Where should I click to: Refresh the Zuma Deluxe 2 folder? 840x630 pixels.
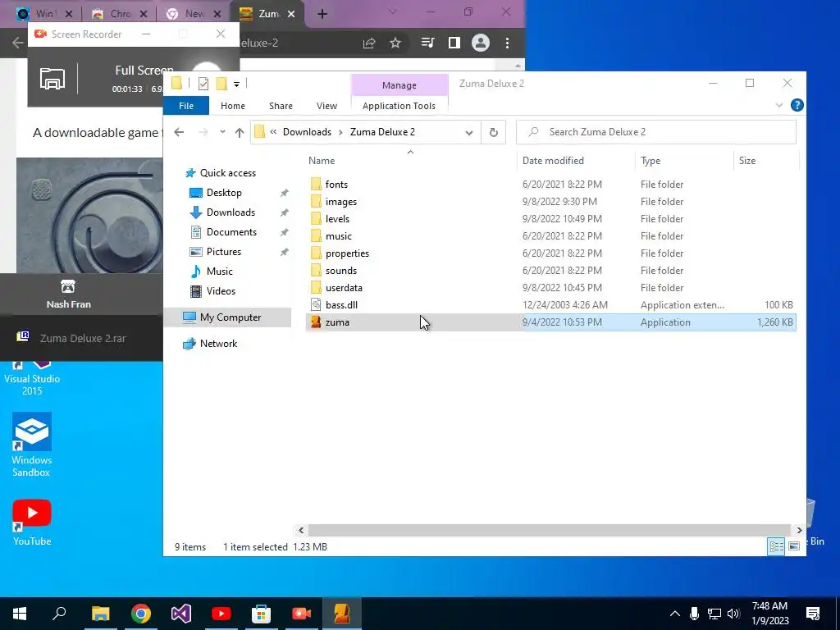(493, 132)
